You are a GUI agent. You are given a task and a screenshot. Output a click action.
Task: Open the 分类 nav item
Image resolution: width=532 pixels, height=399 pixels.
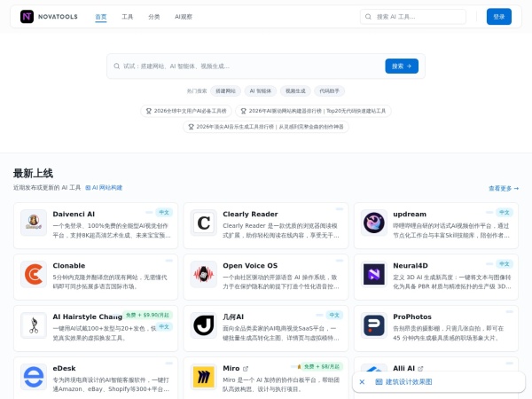[x=153, y=17]
